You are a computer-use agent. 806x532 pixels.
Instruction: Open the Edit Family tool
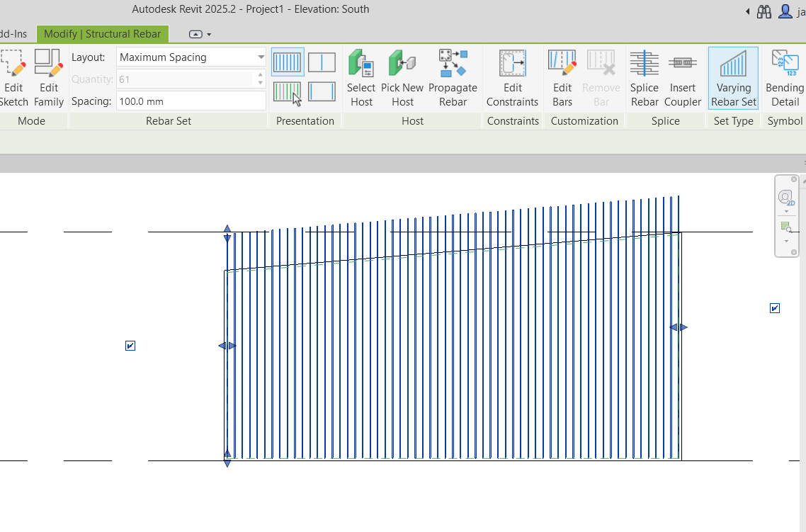(48, 78)
